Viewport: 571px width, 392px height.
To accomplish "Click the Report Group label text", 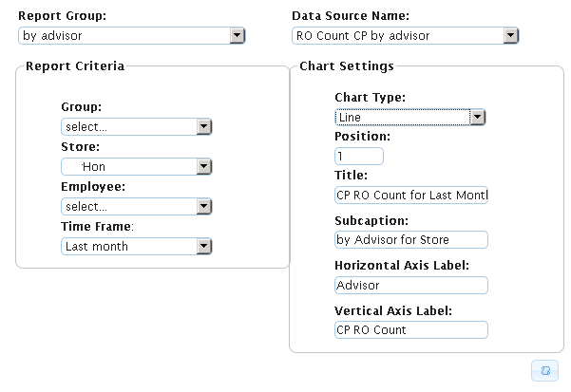I will (x=63, y=17).
